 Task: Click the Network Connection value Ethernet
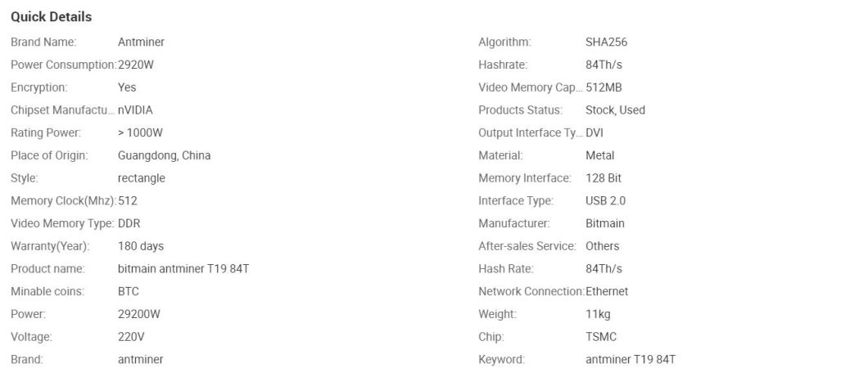click(x=607, y=291)
